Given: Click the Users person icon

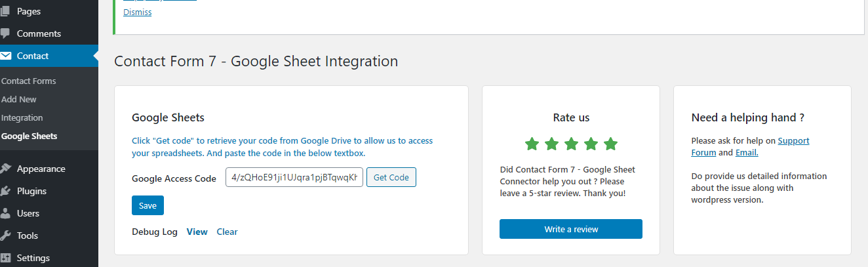Looking at the screenshot, I should [x=5, y=213].
